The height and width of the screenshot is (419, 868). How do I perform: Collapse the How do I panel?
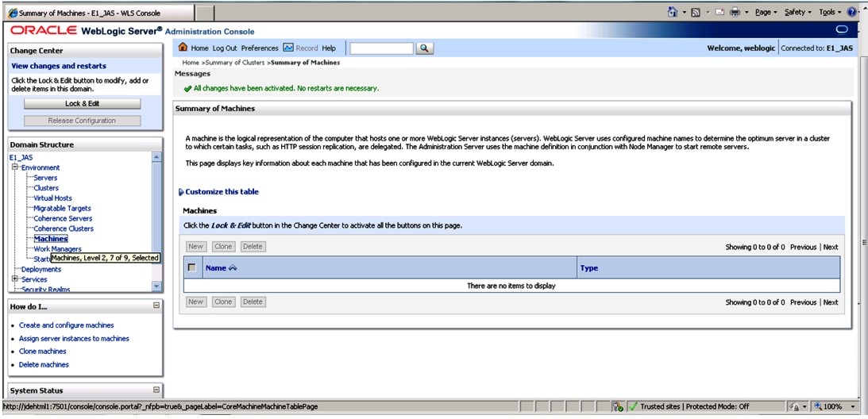click(156, 305)
